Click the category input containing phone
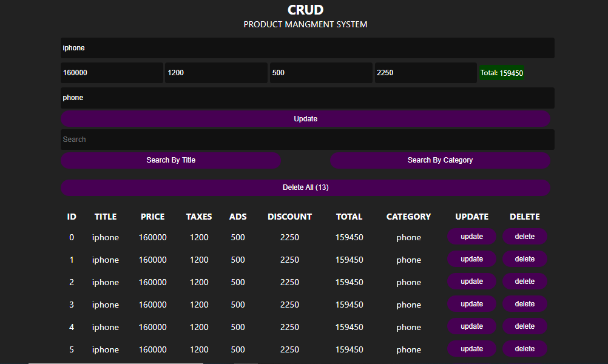608x364 pixels. 307,98
